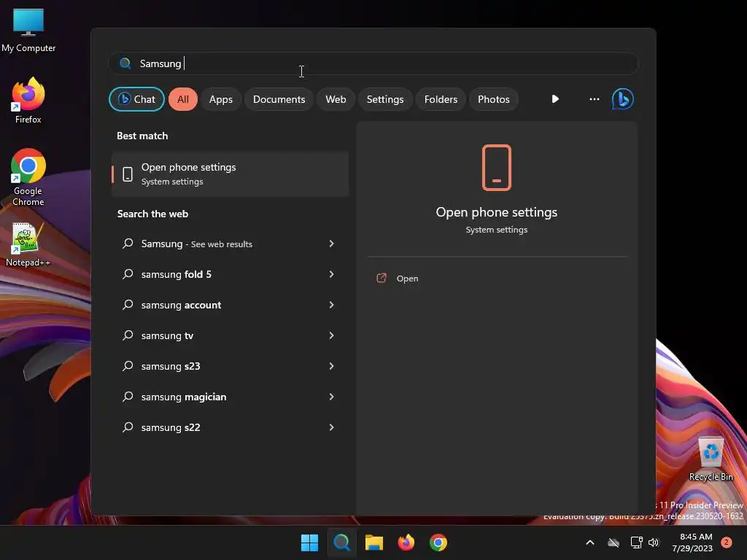Click the 'samsung account' suggestion text
Image resolution: width=747 pixels, height=560 pixels.
(x=181, y=305)
